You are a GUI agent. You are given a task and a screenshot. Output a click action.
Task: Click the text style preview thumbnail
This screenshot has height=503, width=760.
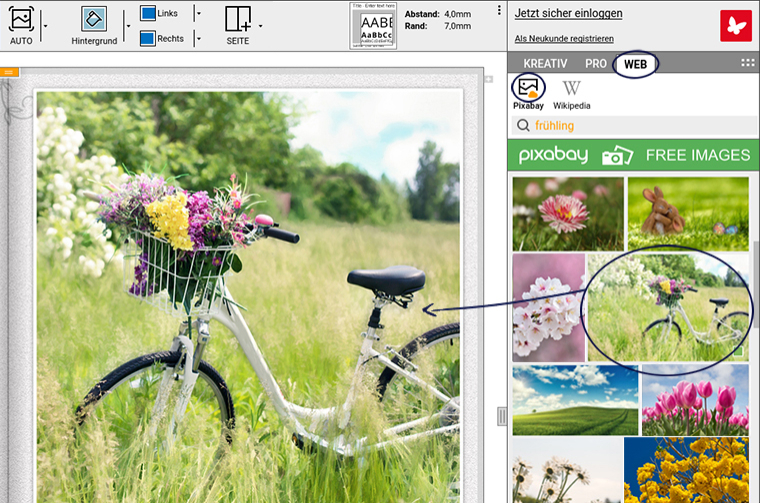click(377, 26)
